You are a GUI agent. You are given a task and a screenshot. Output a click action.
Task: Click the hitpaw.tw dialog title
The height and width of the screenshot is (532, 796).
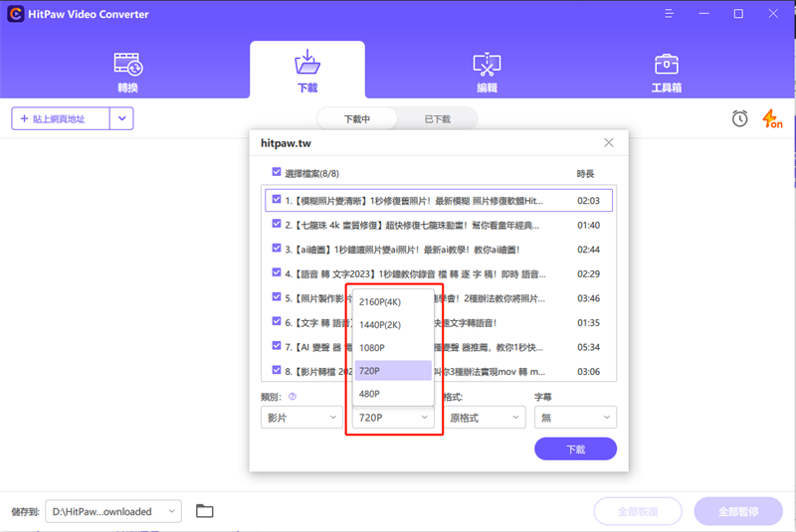[x=286, y=143]
